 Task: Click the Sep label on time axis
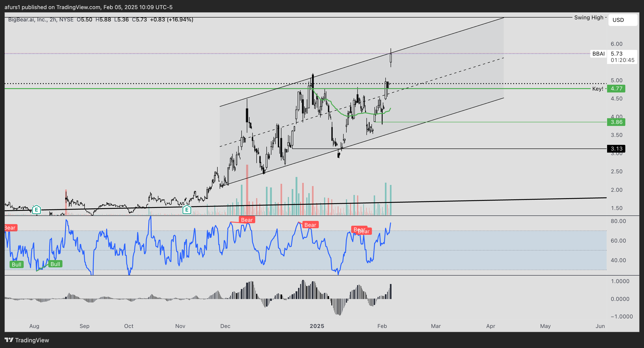[x=85, y=326]
